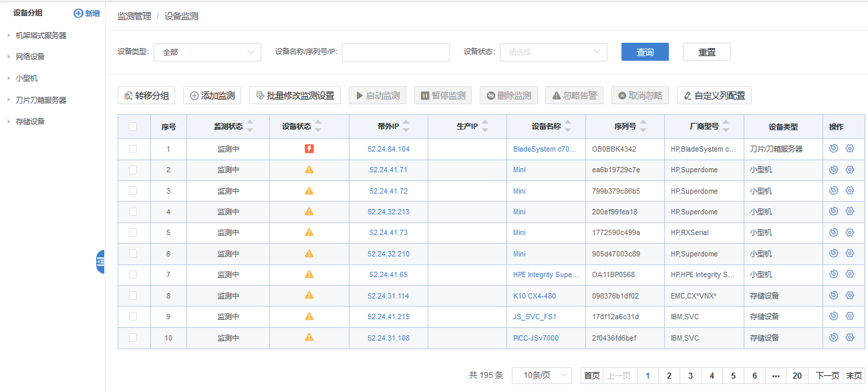The height and width of the screenshot is (392, 868).
Task: Click the 重置 button
Action: pyautogui.click(x=707, y=52)
